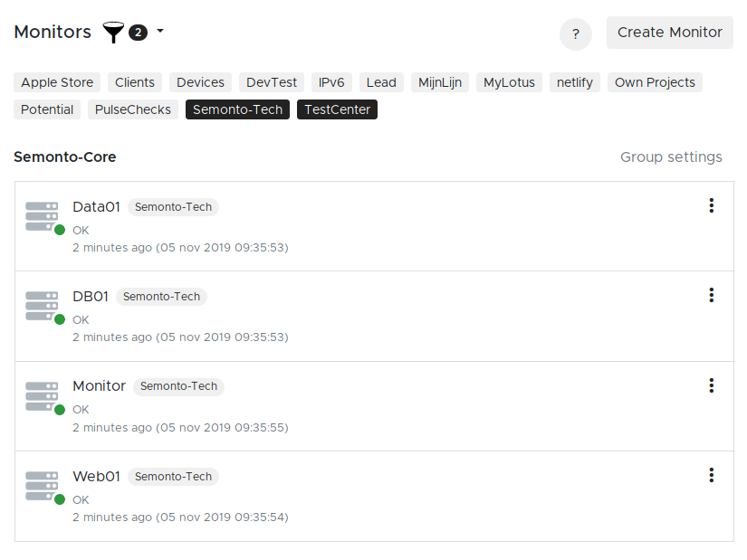Open the three-dot menu for Web01
Image resolution: width=747 pixels, height=560 pixels.
[x=712, y=475]
